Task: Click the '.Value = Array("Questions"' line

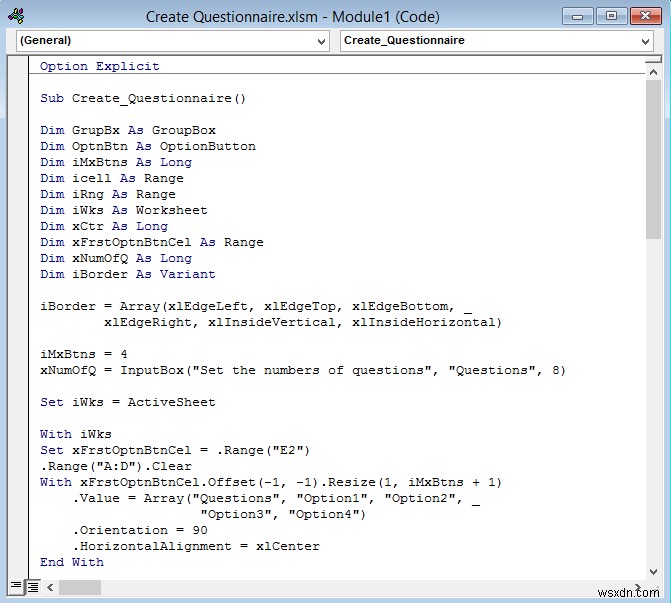Action: (x=276, y=499)
